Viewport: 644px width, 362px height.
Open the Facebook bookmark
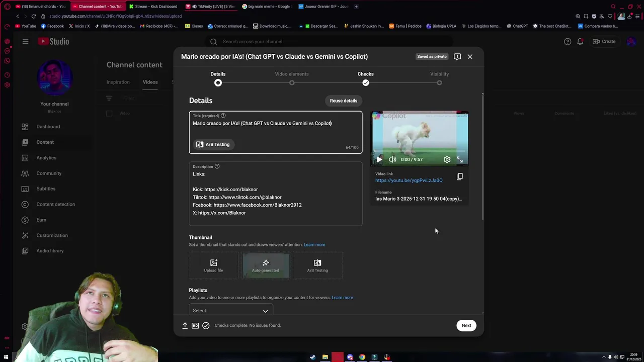tap(52, 26)
